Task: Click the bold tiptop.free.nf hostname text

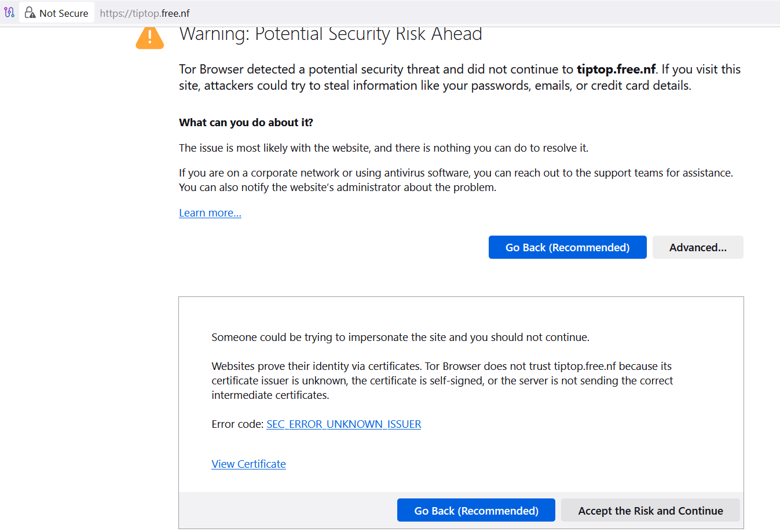Action: click(616, 69)
